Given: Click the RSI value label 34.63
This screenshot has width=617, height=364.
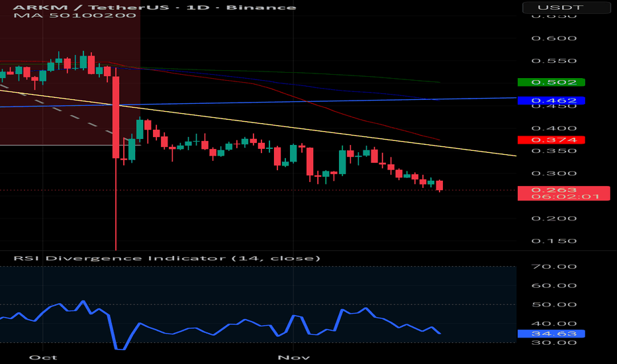Looking at the screenshot, I should pos(551,334).
